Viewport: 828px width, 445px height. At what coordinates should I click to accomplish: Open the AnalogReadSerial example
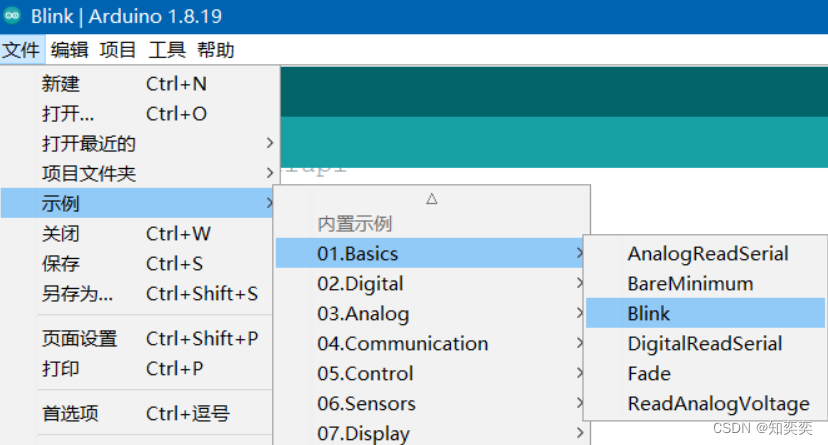(705, 253)
